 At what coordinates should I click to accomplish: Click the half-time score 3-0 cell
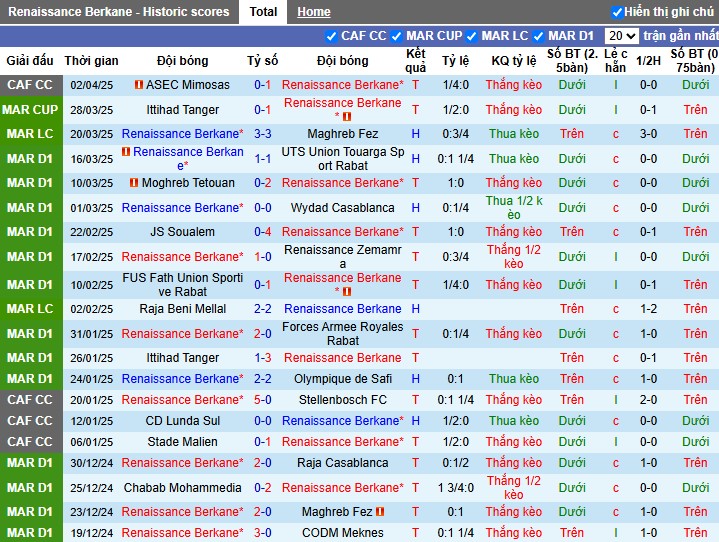click(x=648, y=134)
